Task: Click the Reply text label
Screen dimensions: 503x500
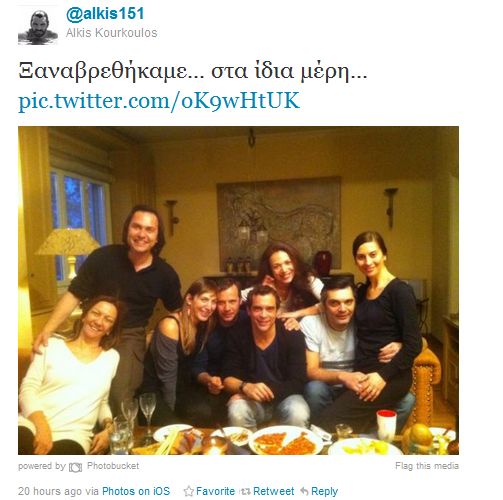Action: [x=324, y=491]
